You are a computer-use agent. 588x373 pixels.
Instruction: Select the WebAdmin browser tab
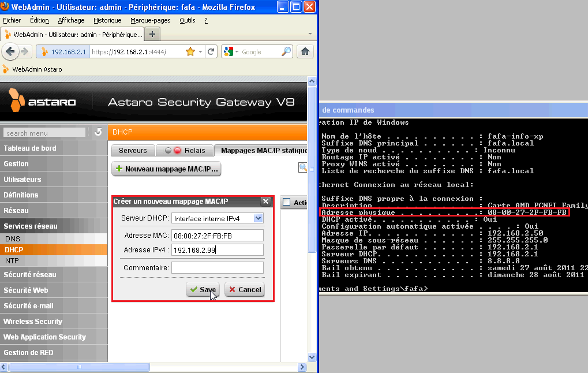pyautogui.click(x=73, y=35)
